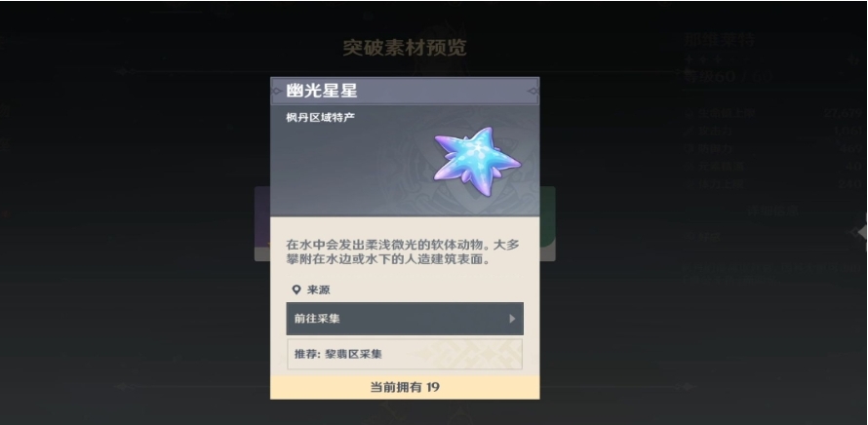
Task: Click the green material card behind popup
Action: point(547,223)
